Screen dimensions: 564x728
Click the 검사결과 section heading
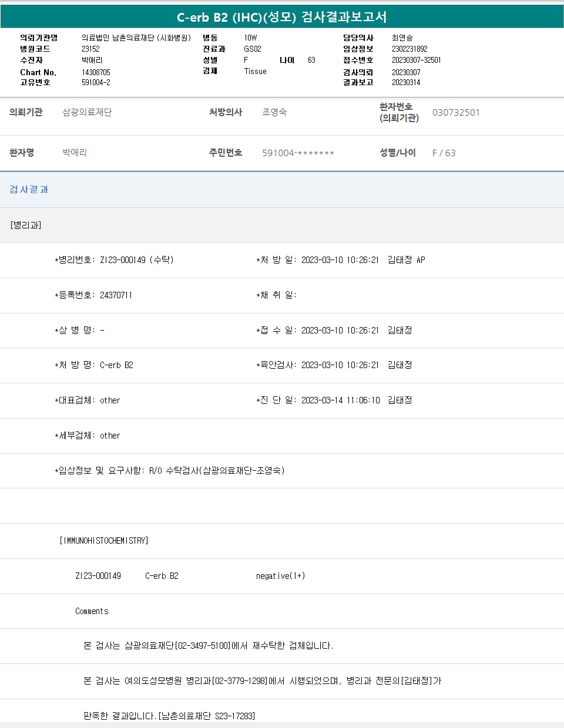(29, 190)
